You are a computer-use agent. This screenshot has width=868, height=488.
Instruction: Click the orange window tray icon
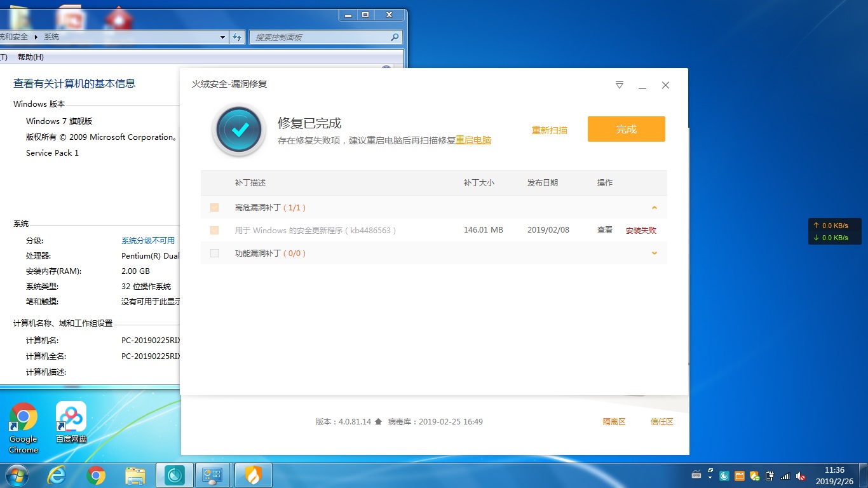coord(740,476)
